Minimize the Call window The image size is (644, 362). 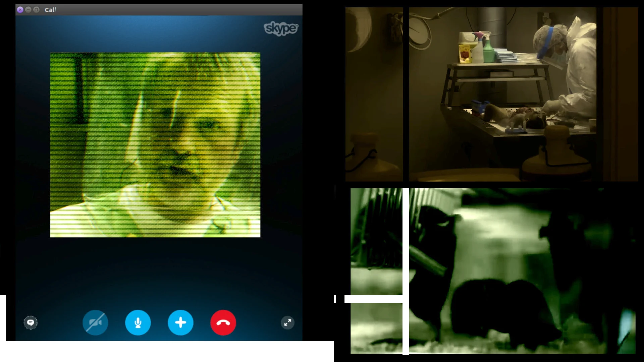(x=28, y=10)
